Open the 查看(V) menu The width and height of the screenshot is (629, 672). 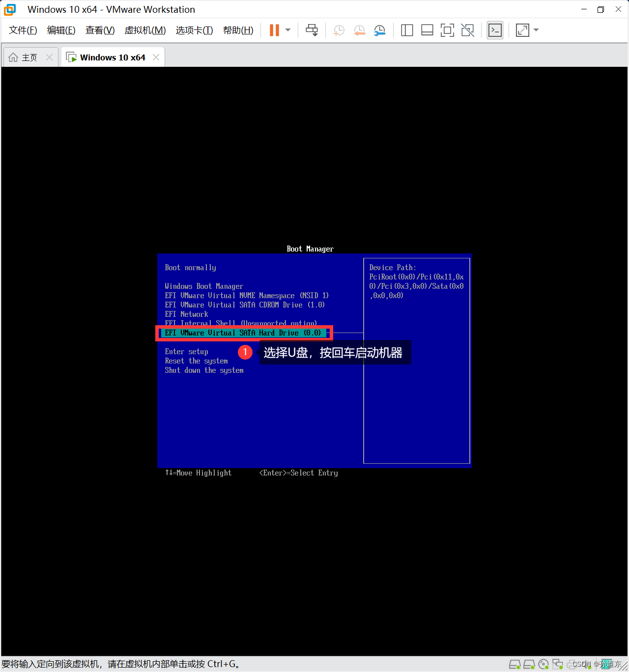[100, 30]
